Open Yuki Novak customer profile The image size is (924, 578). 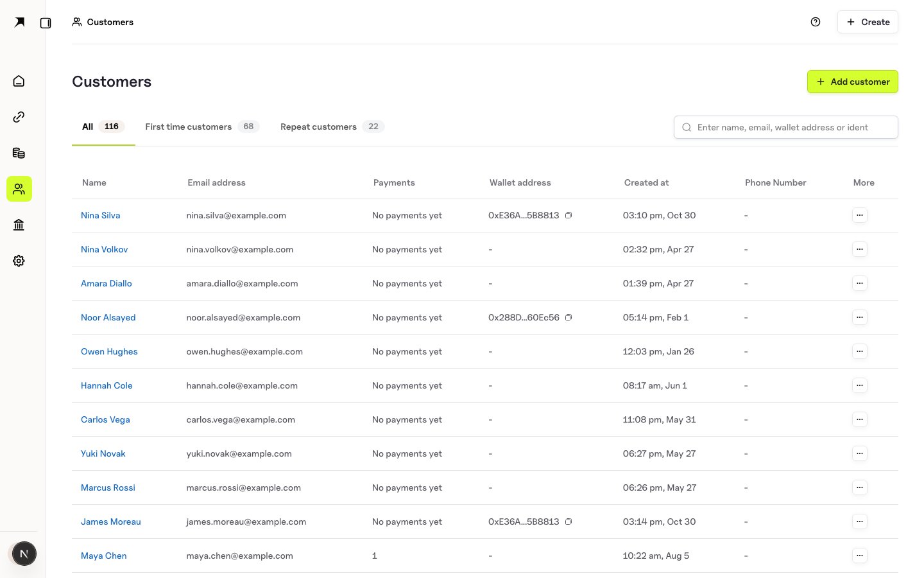tap(103, 453)
